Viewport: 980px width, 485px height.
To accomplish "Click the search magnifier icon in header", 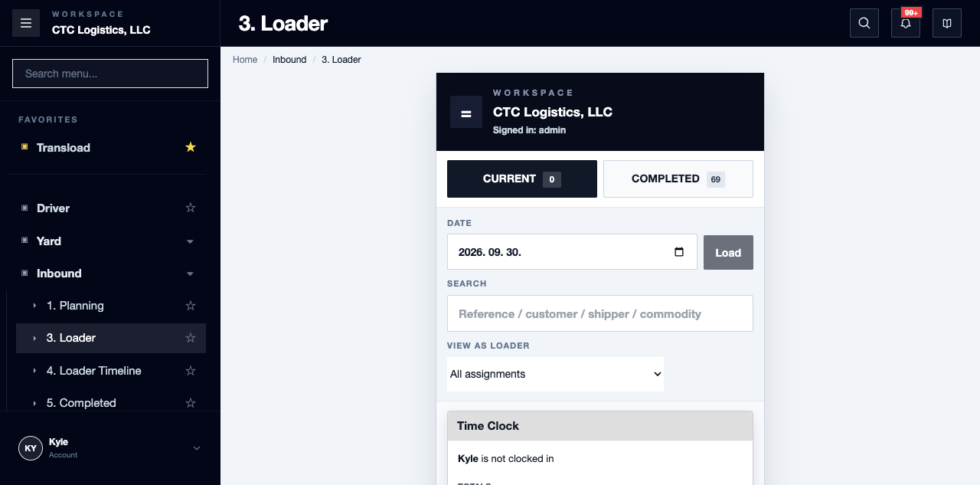I will pyautogui.click(x=864, y=23).
